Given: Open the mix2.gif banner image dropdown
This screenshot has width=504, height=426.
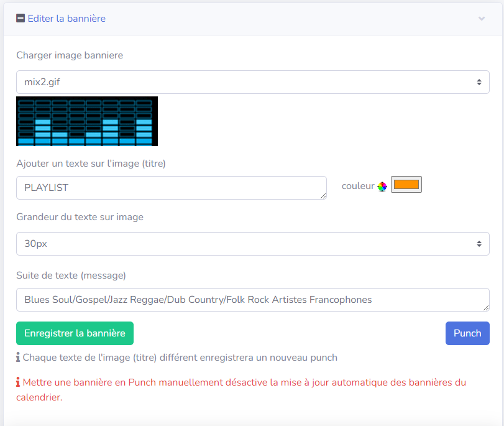Looking at the screenshot, I should (x=253, y=82).
